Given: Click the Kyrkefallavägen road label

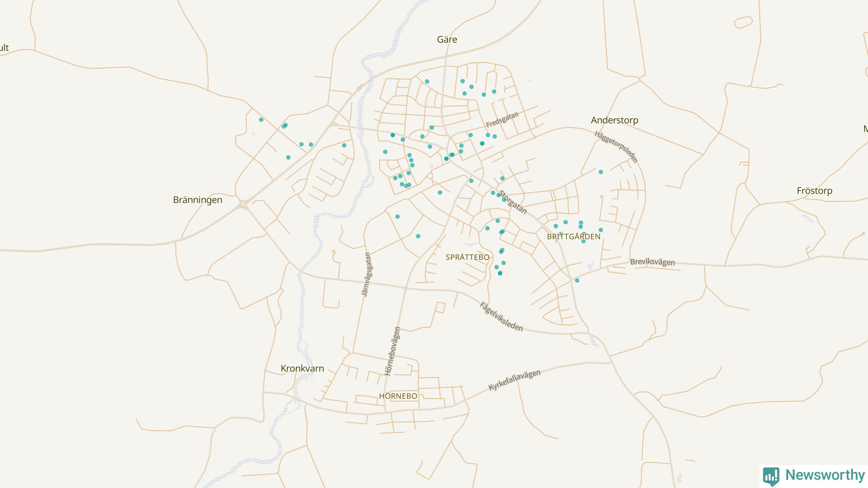Looking at the screenshot, I should click(514, 380).
